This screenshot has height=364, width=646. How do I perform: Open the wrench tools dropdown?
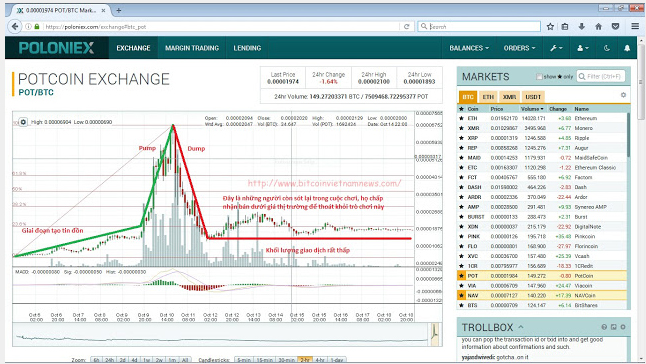(x=556, y=48)
